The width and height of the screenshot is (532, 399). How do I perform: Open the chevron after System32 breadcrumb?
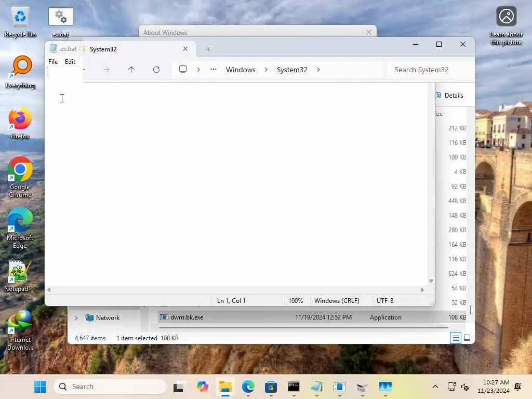pos(318,70)
